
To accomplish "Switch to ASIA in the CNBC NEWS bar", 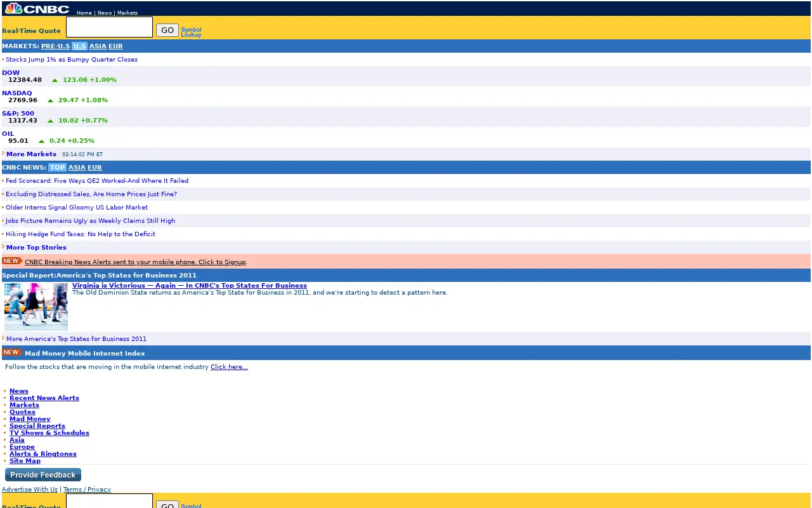I will tap(77, 168).
